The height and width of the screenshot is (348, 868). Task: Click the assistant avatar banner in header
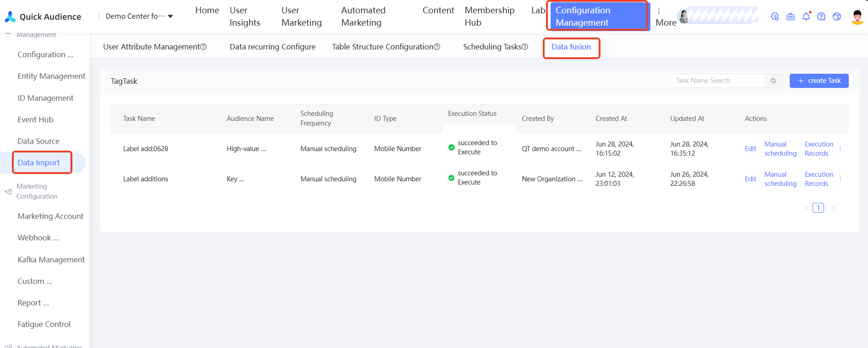718,15
